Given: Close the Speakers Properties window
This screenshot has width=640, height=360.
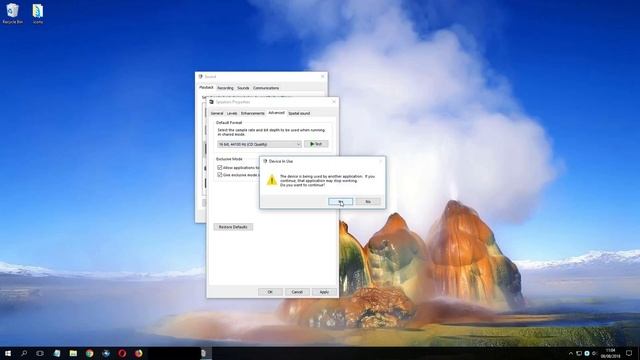Looking at the screenshot, I should 334,102.
